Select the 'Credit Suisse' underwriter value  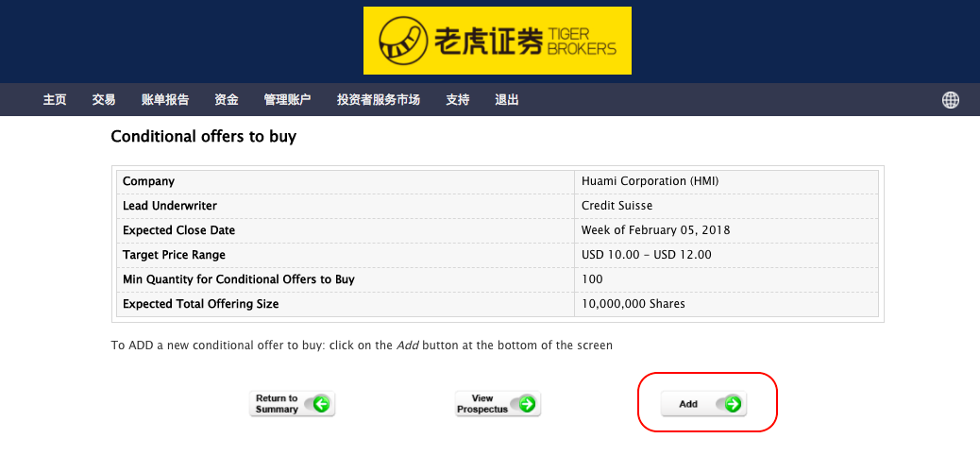pos(617,206)
